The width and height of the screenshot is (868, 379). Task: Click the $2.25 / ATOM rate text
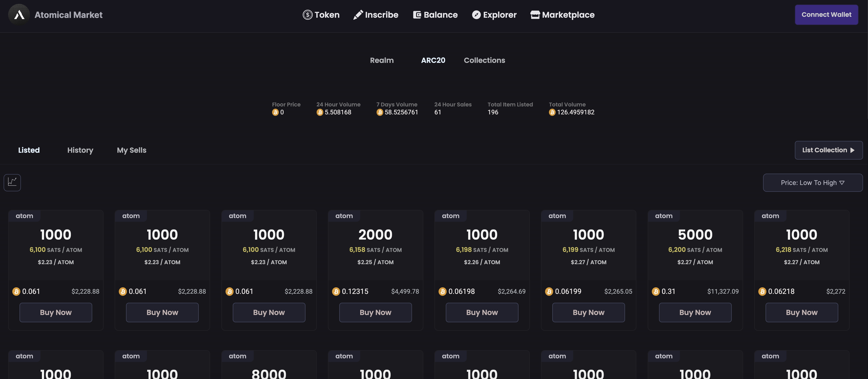tap(375, 262)
